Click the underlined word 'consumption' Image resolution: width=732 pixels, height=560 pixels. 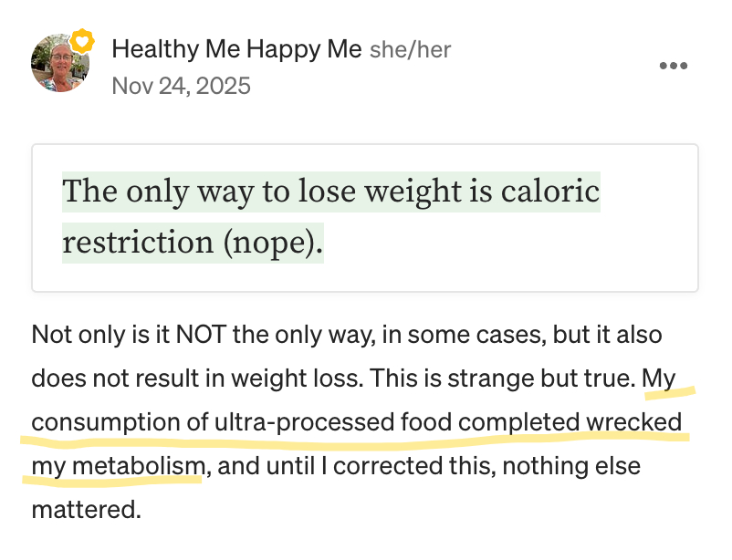pyautogui.click(x=106, y=422)
